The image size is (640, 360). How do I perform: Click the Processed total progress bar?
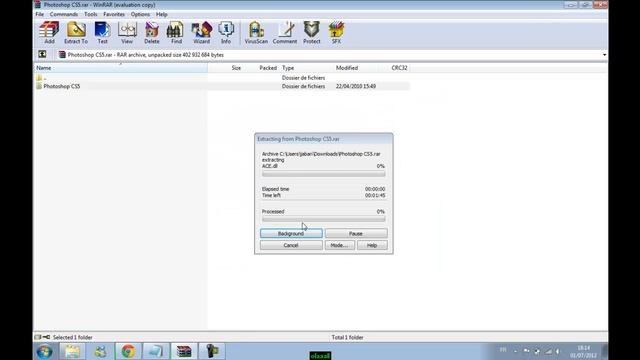[324, 219]
